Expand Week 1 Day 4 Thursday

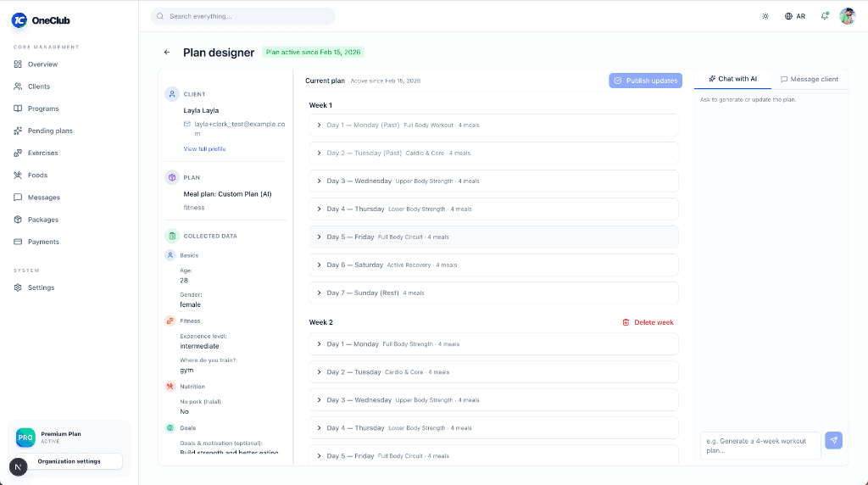493,209
